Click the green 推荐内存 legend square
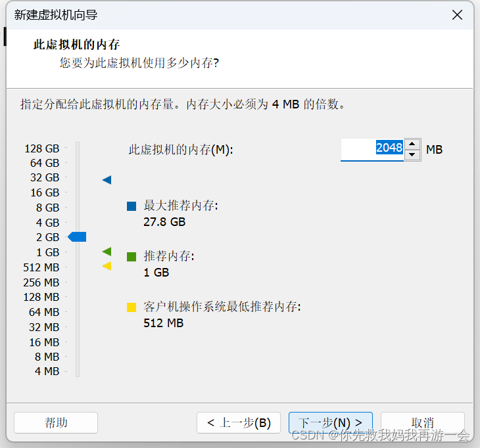 point(132,257)
